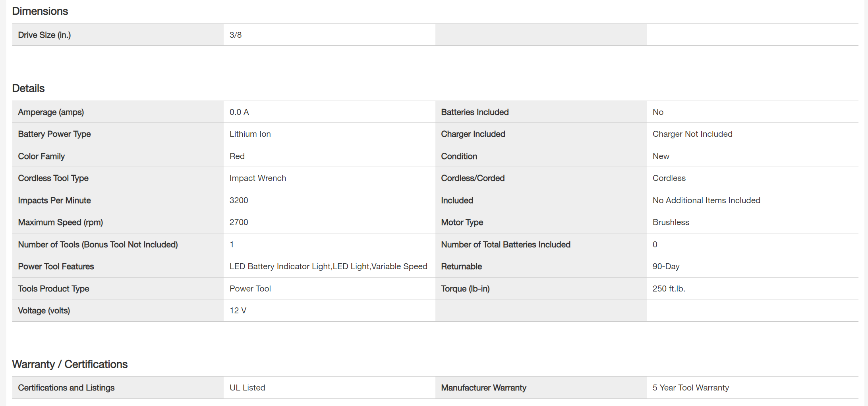Click the 3/8 drive size value
Viewport: 868px width, 406px height.
pos(236,35)
